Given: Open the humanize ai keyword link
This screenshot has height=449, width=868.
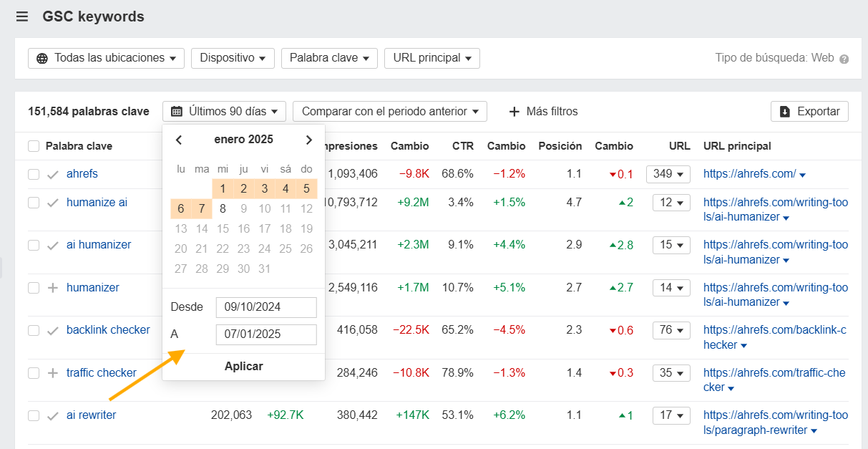Looking at the screenshot, I should (x=97, y=203).
